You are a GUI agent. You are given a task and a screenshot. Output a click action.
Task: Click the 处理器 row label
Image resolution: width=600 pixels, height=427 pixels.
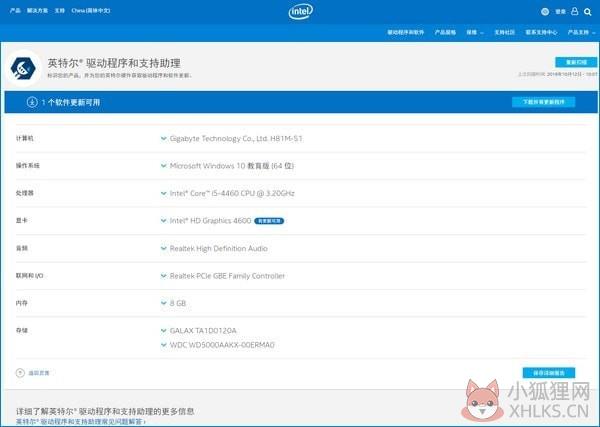click(24, 193)
